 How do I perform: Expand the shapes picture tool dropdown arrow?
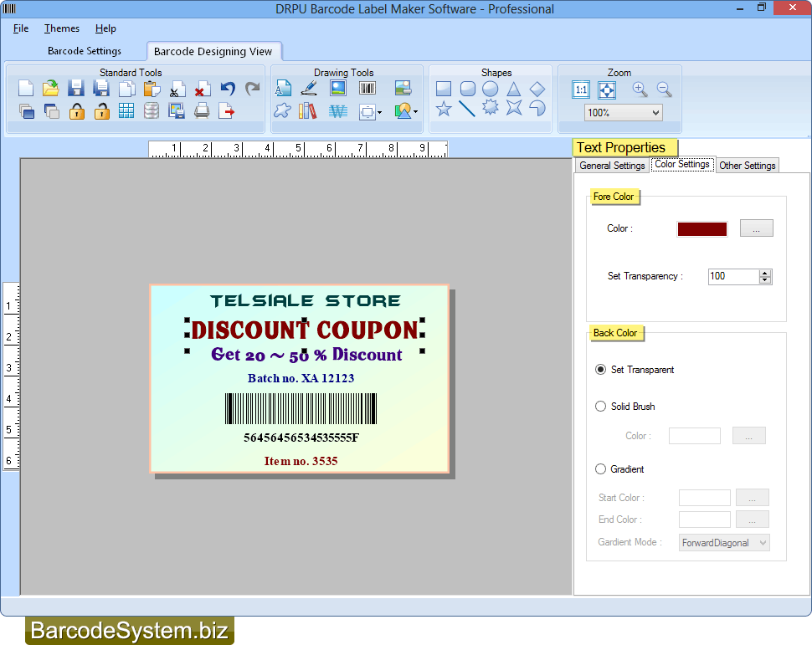click(416, 112)
